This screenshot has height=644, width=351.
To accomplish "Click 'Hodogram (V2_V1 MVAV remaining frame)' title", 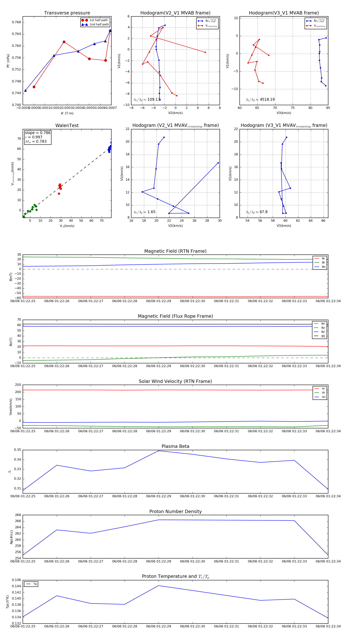I will [x=175, y=125].
